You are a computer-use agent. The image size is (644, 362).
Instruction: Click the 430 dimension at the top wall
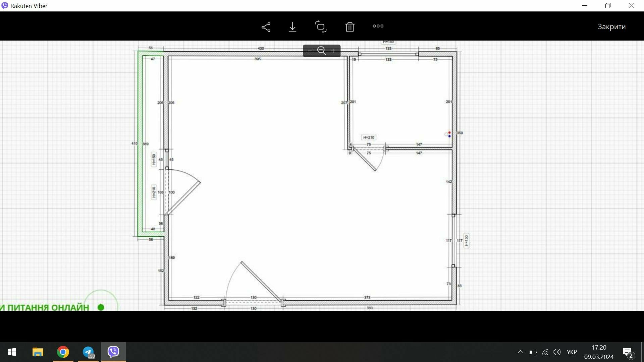pyautogui.click(x=261, y=48)
